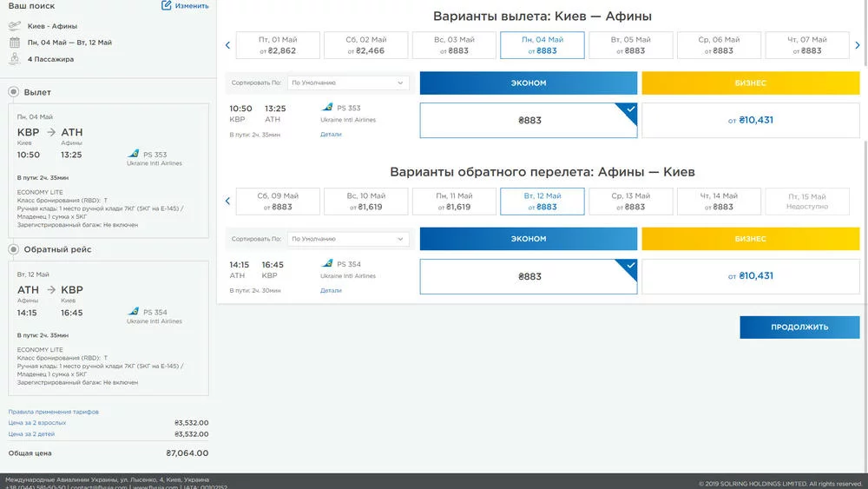Click the departure ЭКОНОМ column header

pyautogui.click(x=528, y=83)
